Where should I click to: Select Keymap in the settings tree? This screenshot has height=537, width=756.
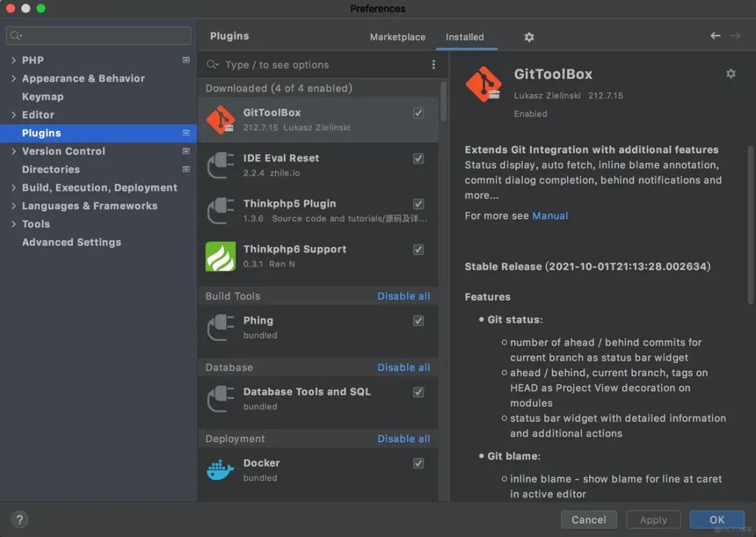43,97
